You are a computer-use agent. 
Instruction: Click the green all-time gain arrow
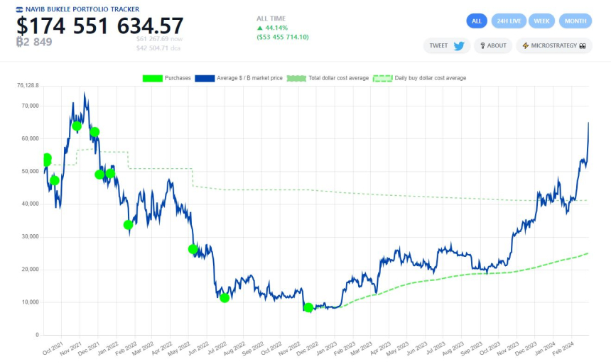tap(260, 28)
